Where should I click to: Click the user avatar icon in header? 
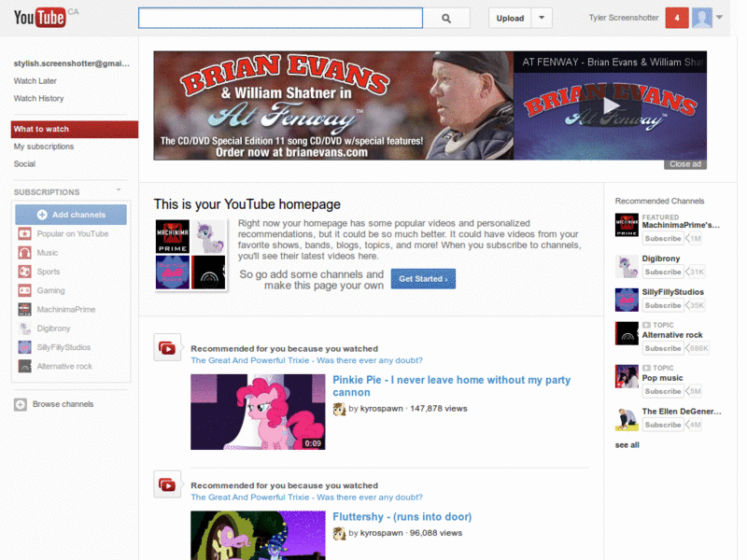point(702,18)
